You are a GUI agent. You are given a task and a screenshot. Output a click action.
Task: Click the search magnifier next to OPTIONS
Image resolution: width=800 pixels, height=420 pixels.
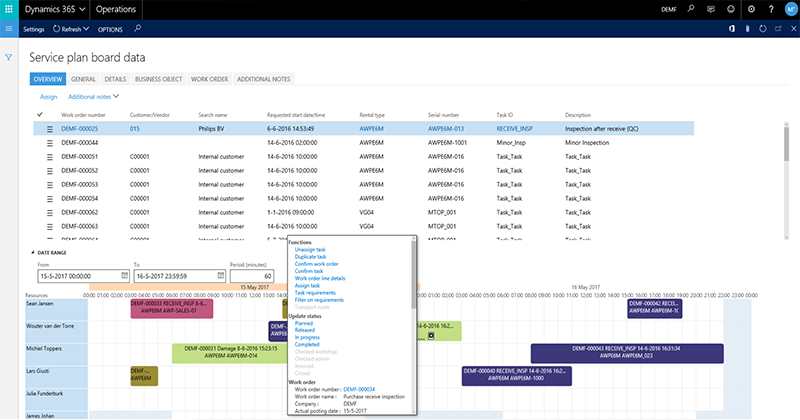pyautogui.click(x=137, y=29)
